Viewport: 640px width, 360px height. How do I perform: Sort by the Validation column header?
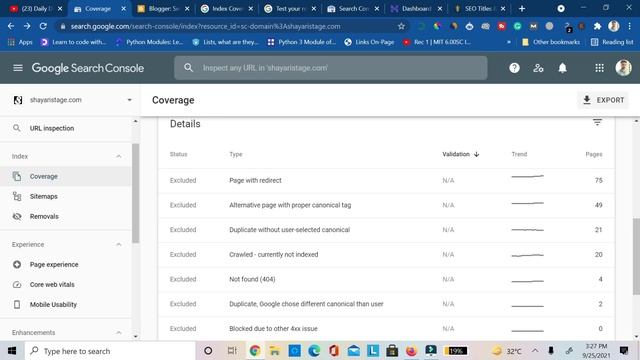coord(460,154)
